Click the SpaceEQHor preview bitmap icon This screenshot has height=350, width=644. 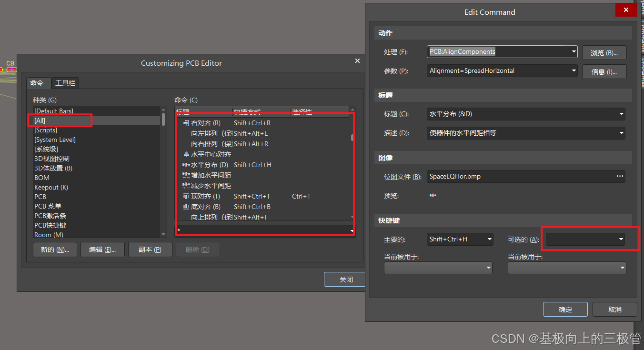point(433,195)
